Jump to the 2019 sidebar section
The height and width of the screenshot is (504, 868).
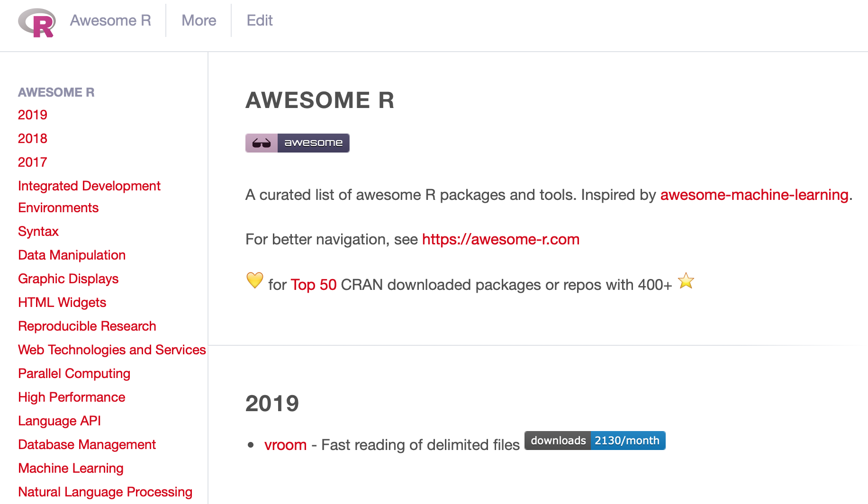coord(33,115)
